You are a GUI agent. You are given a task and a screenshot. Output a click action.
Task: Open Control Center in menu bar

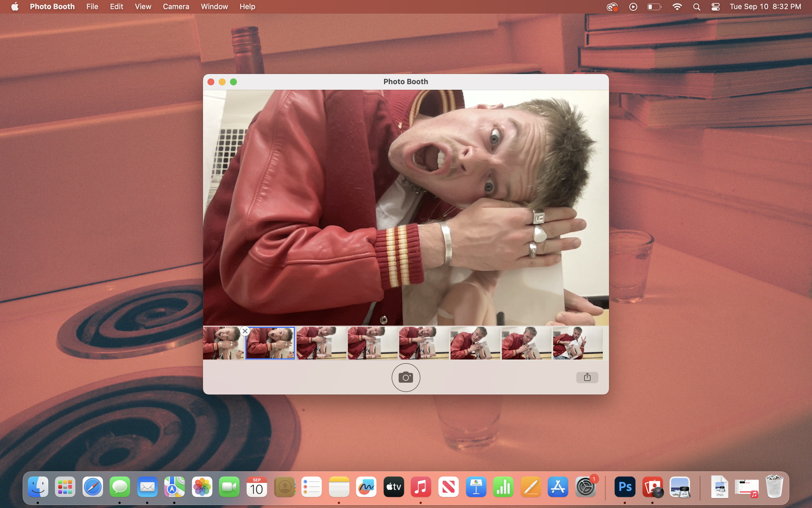(x=715, y=7)
